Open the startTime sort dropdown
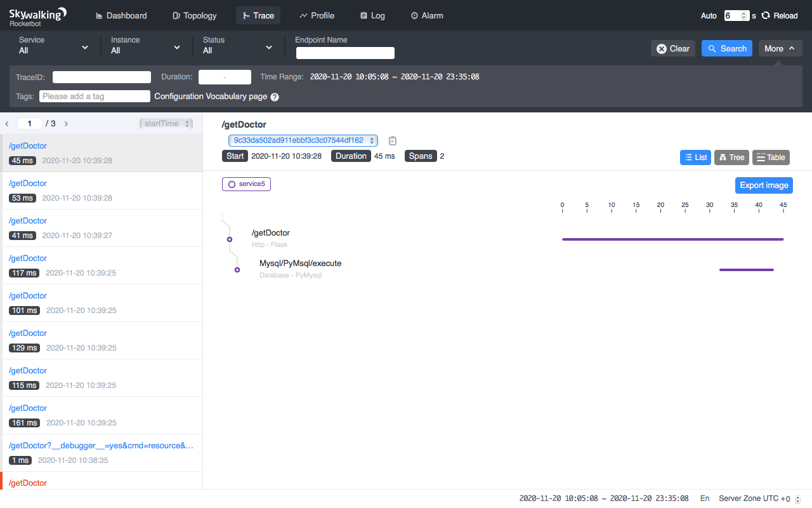 pyautogui.click(x=166, y=124)
